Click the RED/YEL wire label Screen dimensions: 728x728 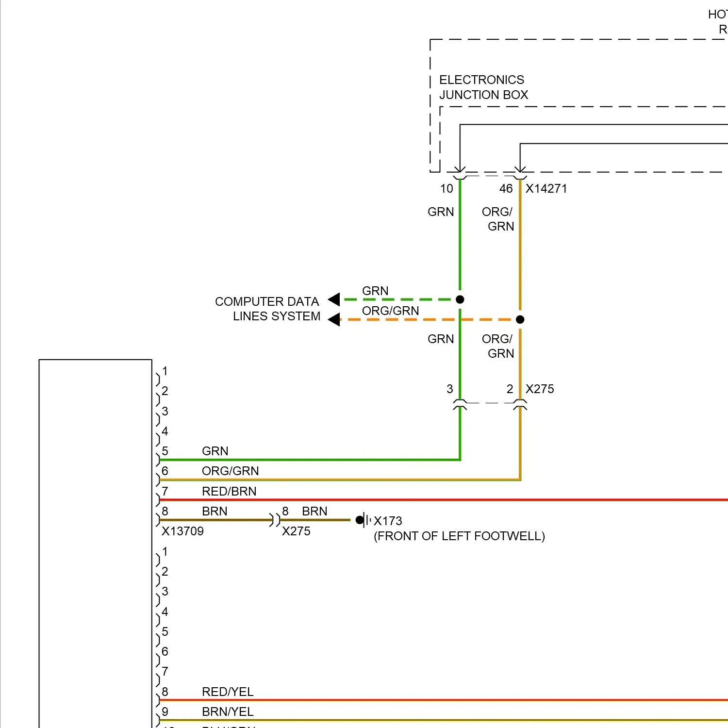click(228, 692)
